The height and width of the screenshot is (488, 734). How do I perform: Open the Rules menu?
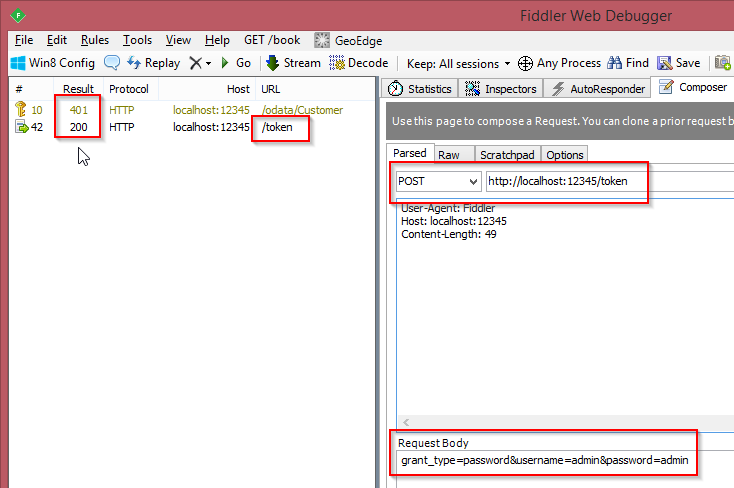95,40
